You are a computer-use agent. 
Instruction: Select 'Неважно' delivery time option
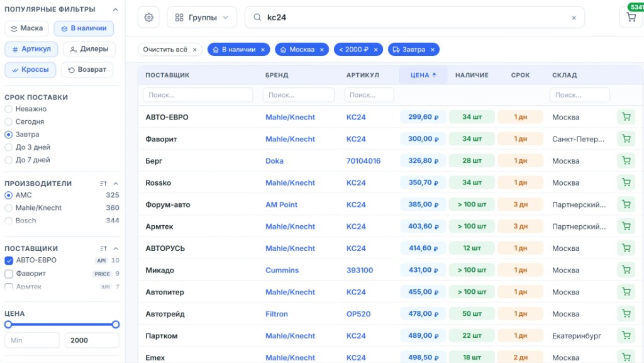(8, 109)
